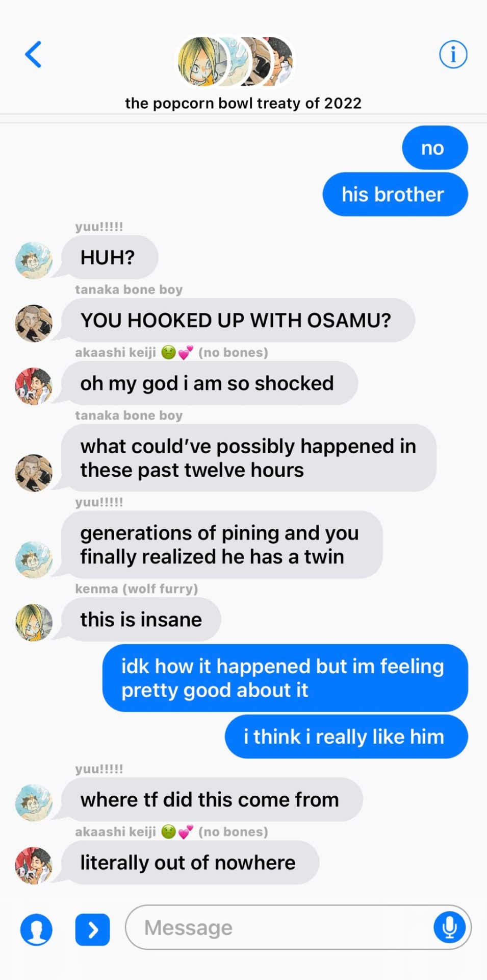
Task: Tap yuu's avatar beside HUH? message
Action: [34, 260]
